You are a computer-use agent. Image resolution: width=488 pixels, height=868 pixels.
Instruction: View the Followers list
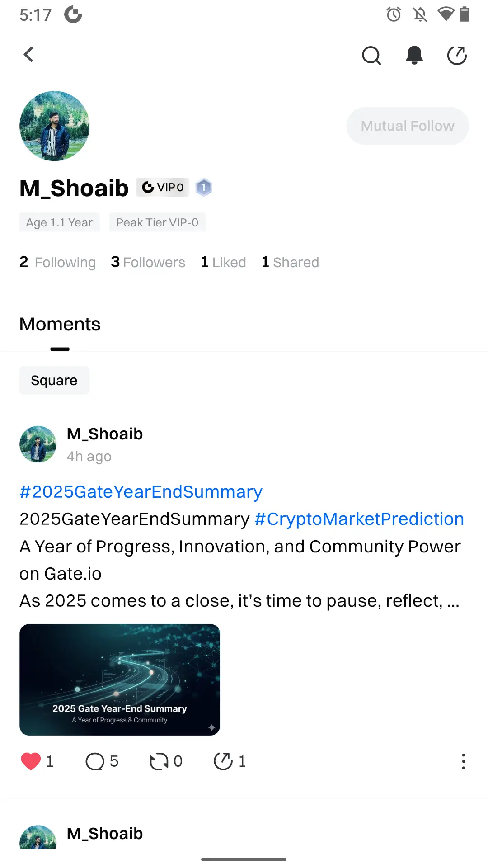(148, 262)
